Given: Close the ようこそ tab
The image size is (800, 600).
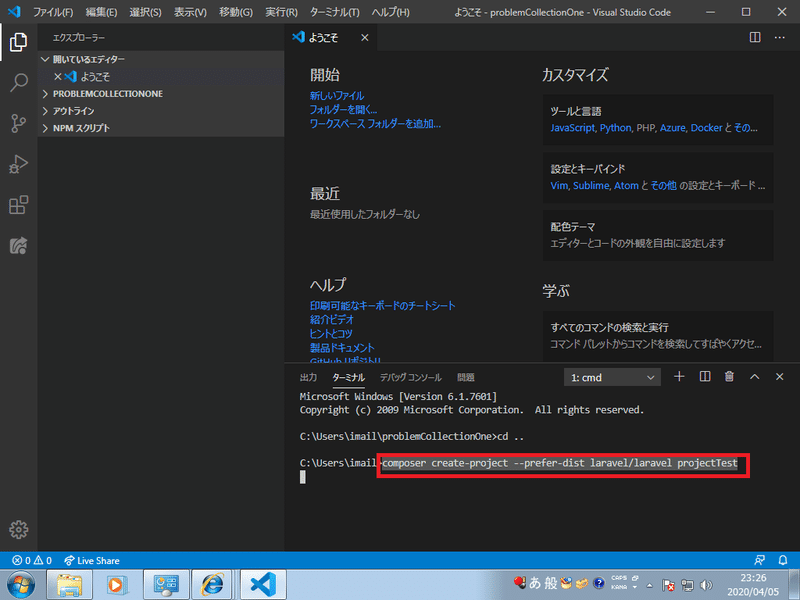Looking at the screenshot, I should click(364, 37).
